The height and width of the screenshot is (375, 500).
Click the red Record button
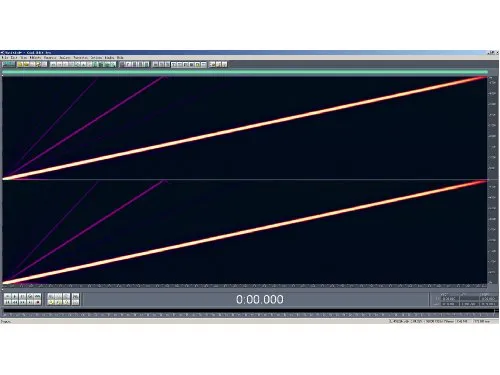[x=37, y=302]
